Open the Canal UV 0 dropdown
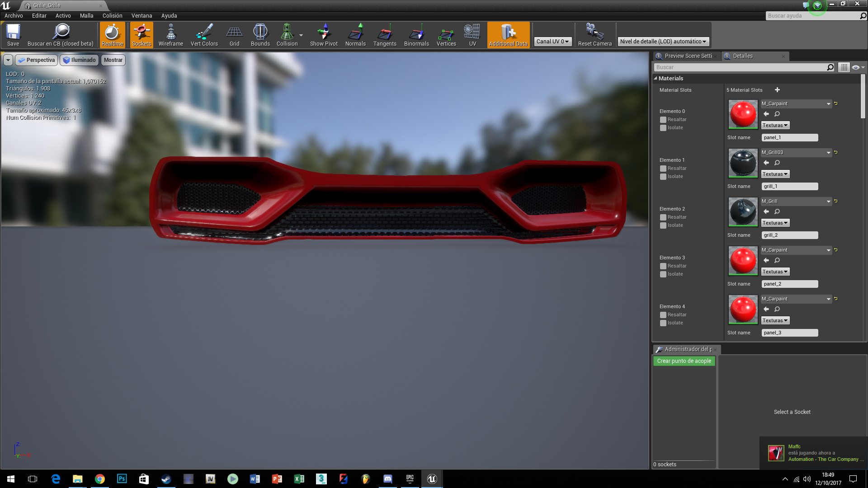 click(552, 42)
